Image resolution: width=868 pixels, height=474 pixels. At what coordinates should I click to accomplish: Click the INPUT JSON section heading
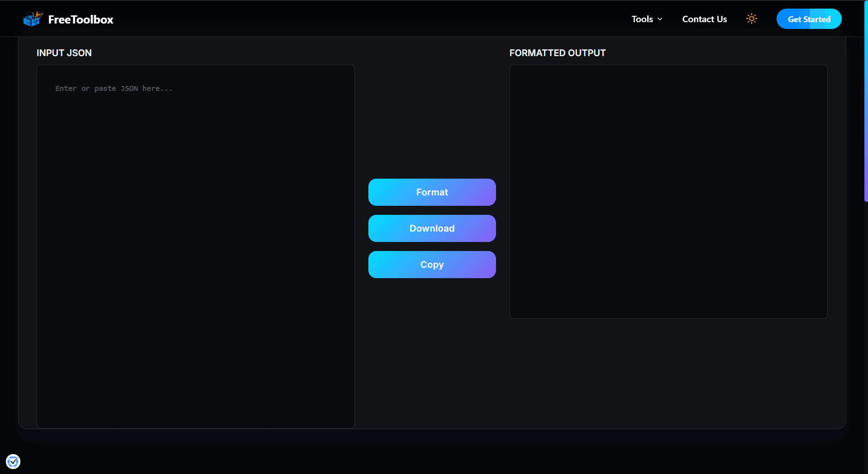pyautogui.click(x=64, y=53)
